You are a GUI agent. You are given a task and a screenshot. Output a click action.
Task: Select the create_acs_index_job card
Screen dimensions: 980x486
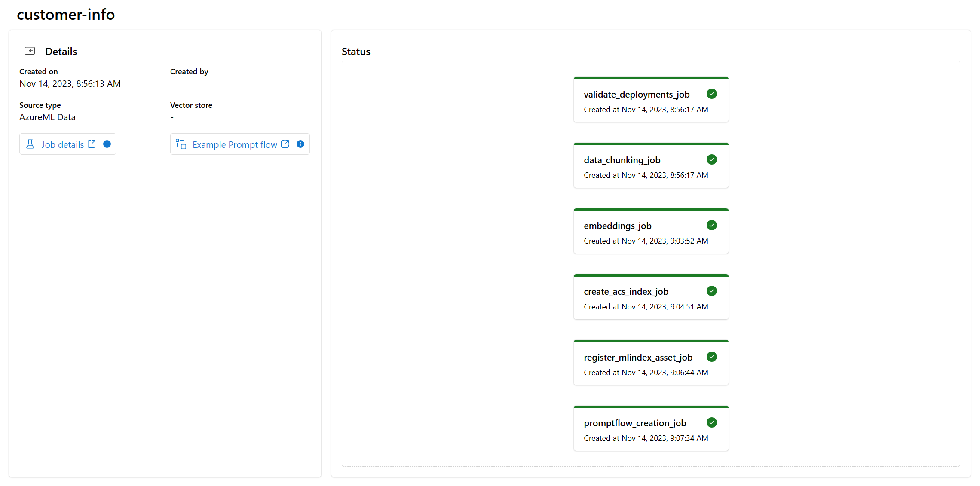651,297
